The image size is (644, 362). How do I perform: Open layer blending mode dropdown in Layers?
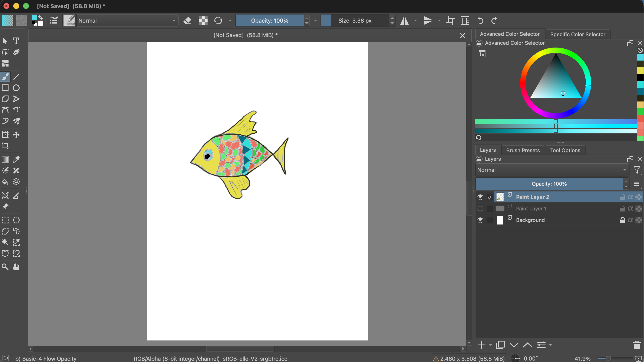click(x=552, y=170)
